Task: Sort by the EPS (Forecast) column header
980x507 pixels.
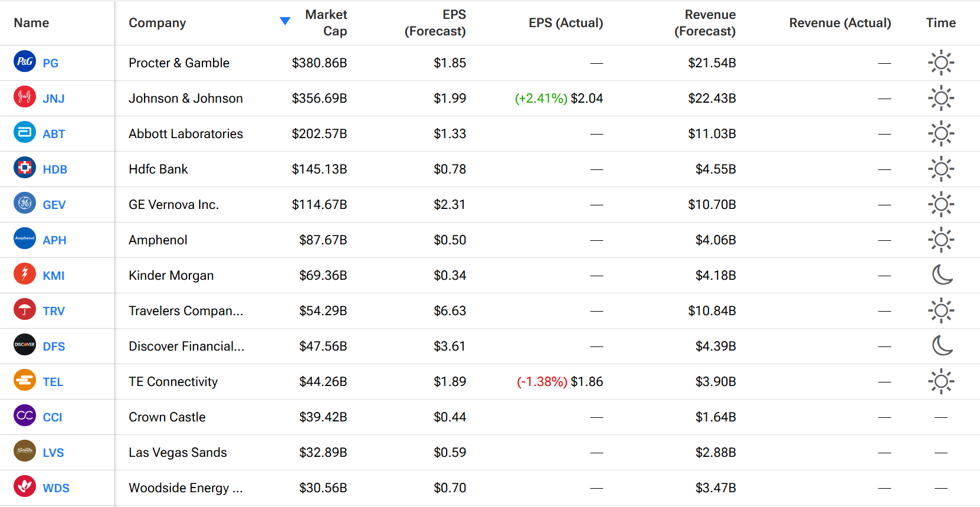Action: [435, 23]
